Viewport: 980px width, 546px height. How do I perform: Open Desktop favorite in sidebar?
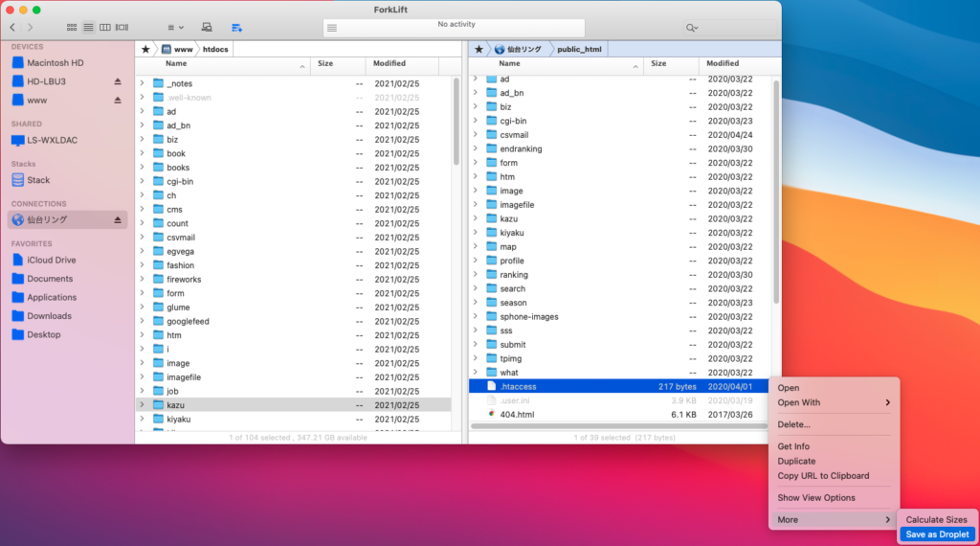[44, 334]
